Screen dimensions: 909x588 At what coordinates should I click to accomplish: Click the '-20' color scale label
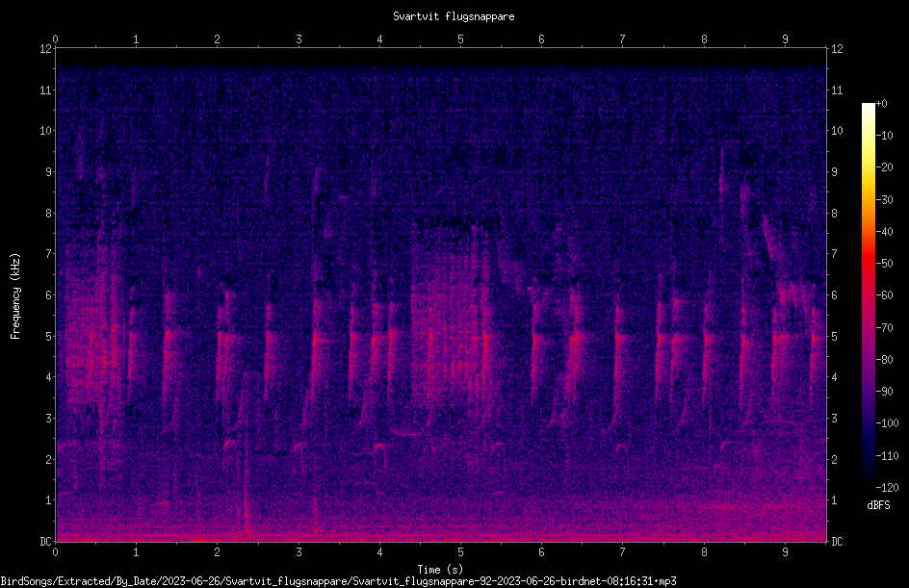point(884,167)
